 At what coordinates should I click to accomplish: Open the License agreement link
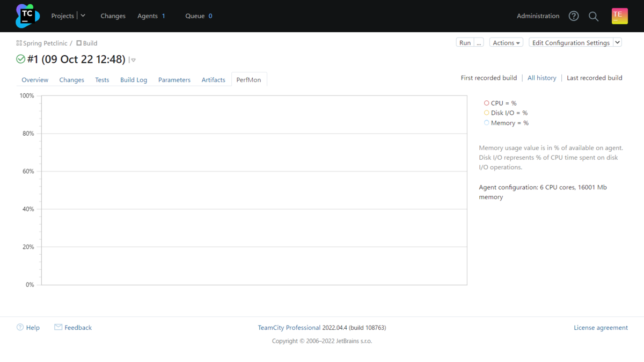(x=601, y=328)
